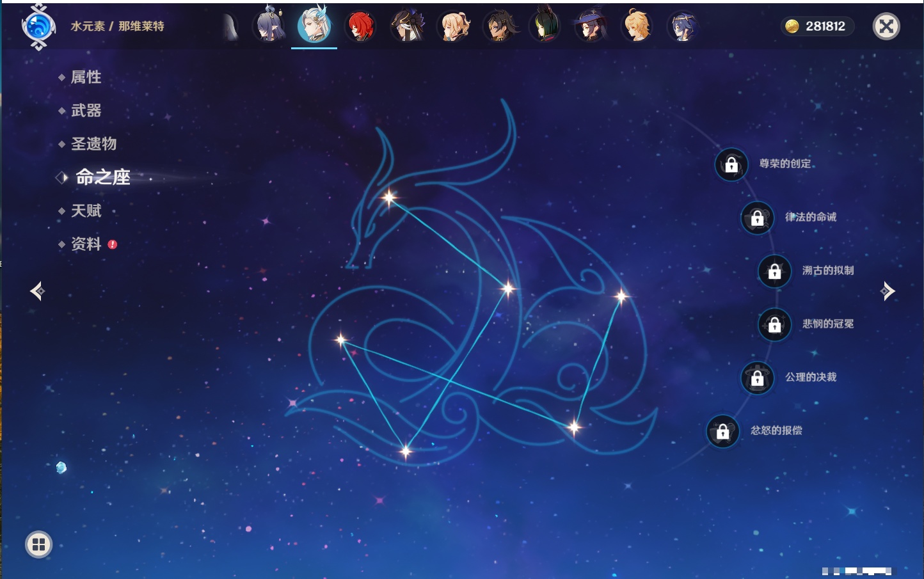924x579 pixels.
Task: Open the 属性 attributes menu
Action: (86, 77)
